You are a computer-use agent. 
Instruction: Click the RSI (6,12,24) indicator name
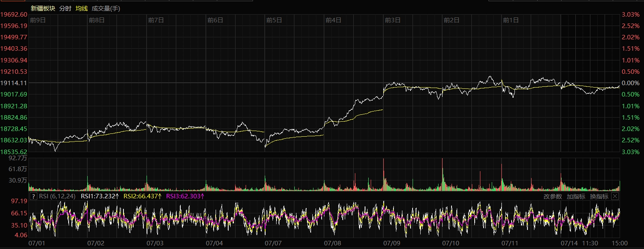click(57, 196)
